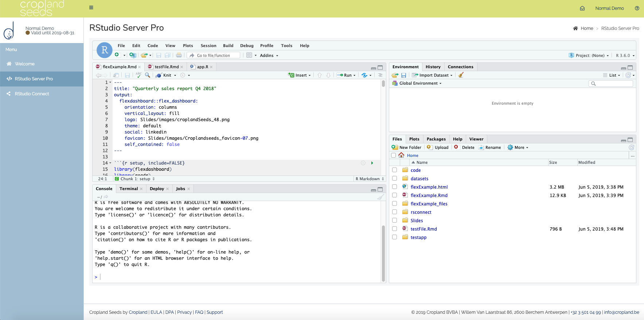Go to next chunk with the down arrow
Screen dimensions: 644x320
coord(328,75)
